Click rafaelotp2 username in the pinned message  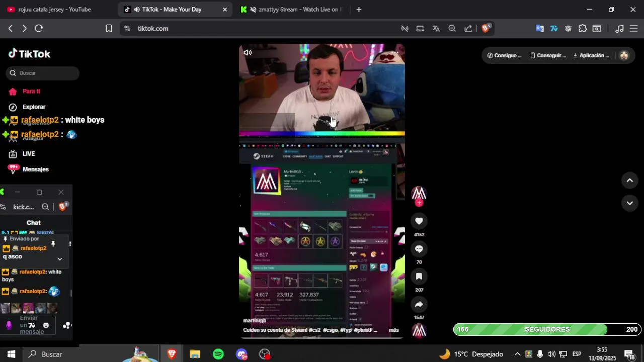point(33,248)
